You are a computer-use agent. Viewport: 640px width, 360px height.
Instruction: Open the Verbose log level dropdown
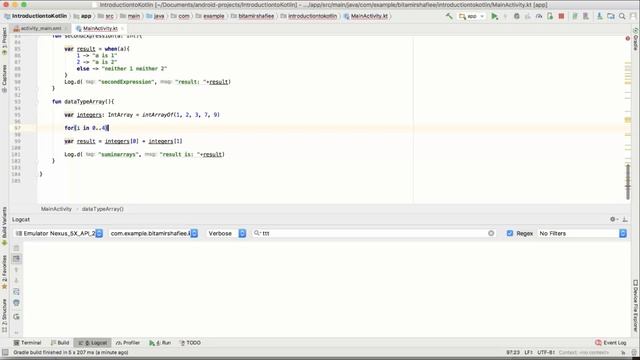pyautogui.click(x=226, y=233)
